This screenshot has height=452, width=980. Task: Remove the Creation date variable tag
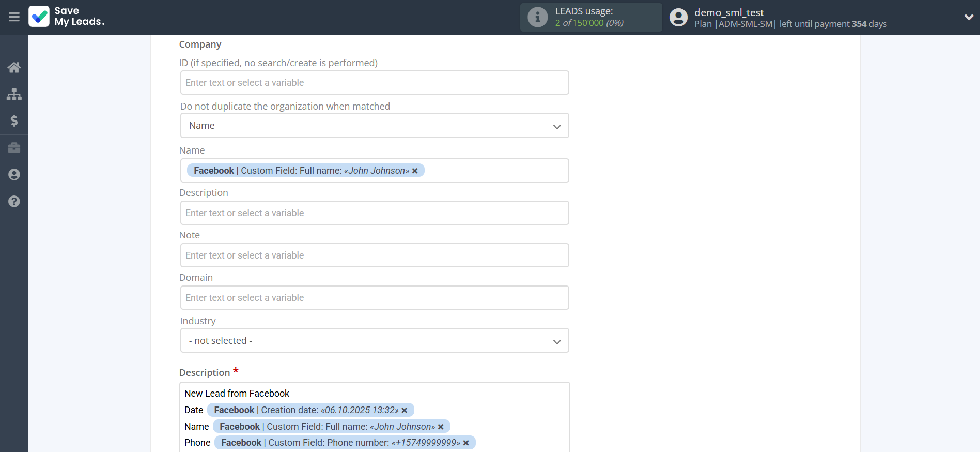[405, 410]
